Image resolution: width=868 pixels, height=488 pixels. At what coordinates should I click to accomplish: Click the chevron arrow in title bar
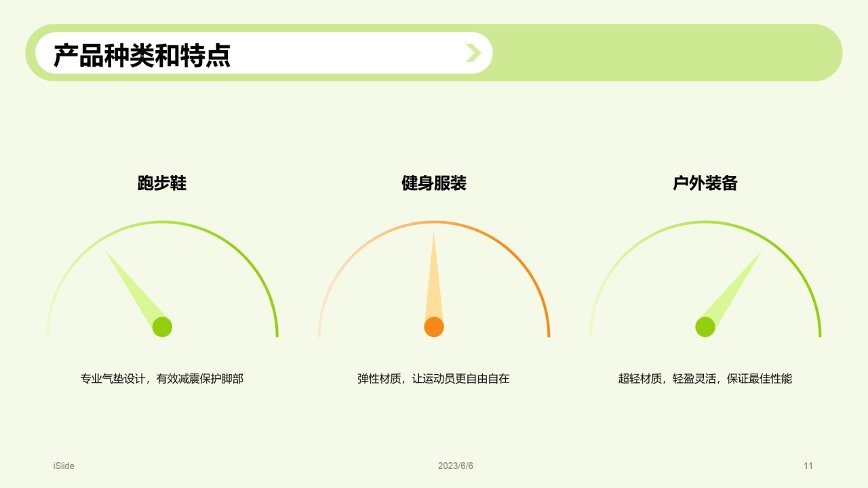(473, 53)
